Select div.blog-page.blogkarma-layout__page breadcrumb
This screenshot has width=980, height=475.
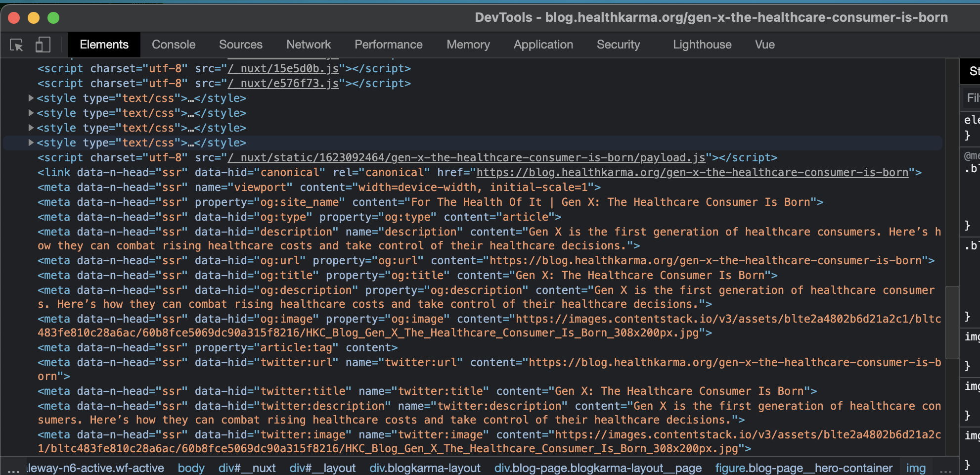pyautogui.click(x=598, y=468)
